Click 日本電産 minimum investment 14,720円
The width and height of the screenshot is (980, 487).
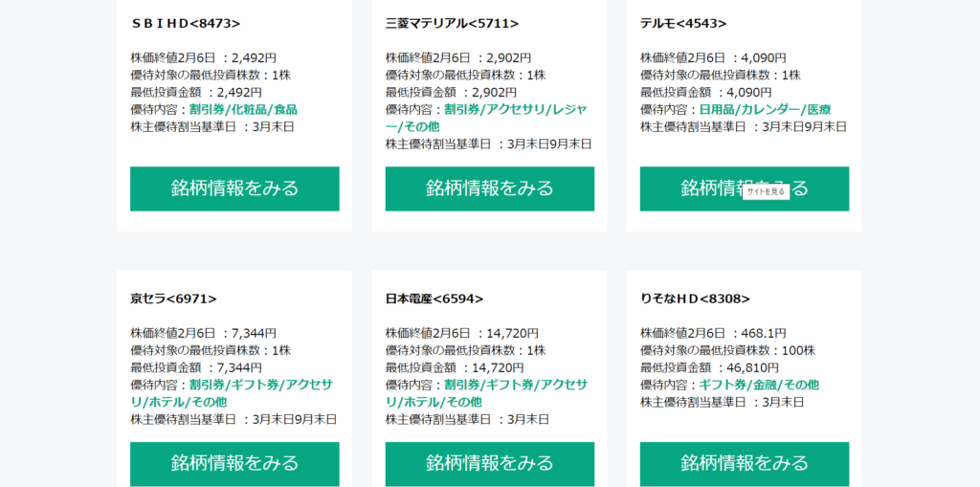[x=498, y=367]
